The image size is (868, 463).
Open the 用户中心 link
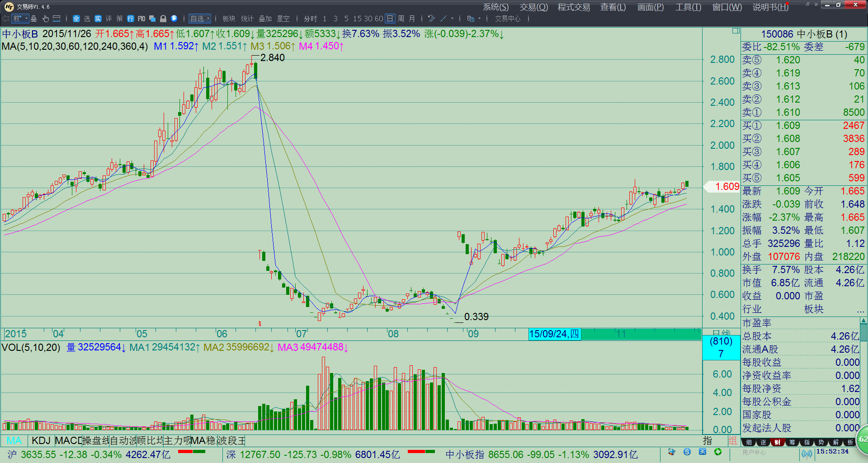(x=754, y=452)
